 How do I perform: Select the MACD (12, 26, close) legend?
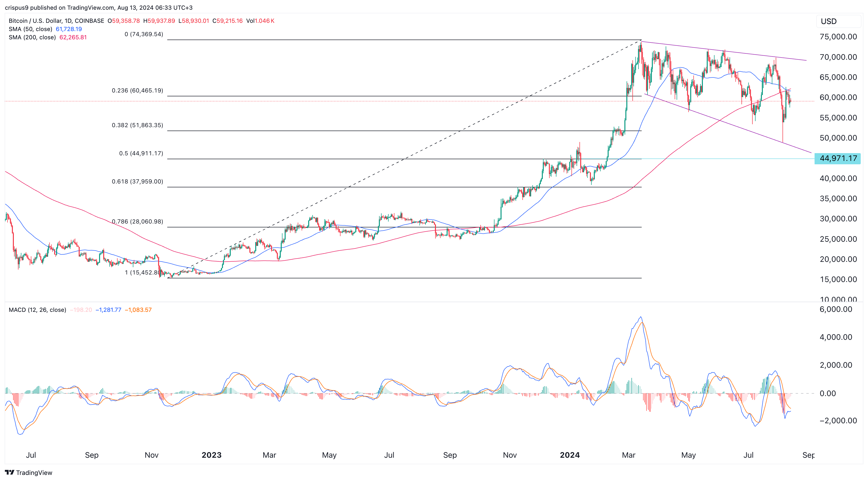(x=37, y=310)
